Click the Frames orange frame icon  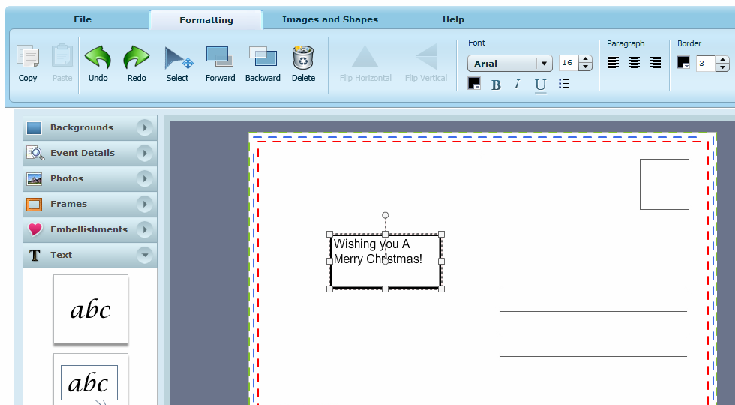[34, 204]
